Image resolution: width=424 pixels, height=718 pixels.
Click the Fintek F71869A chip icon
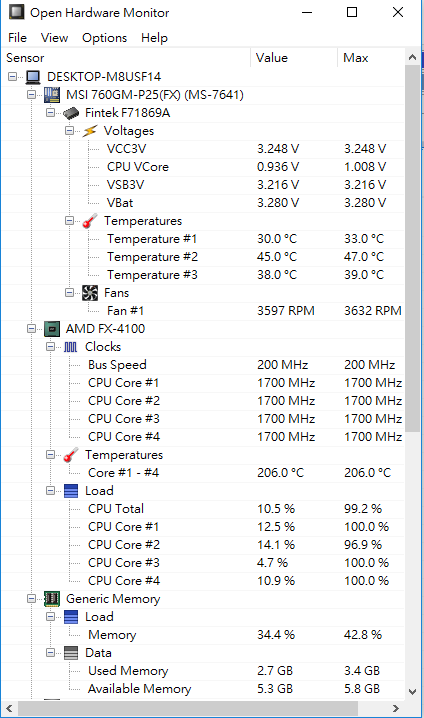(71, 113)
